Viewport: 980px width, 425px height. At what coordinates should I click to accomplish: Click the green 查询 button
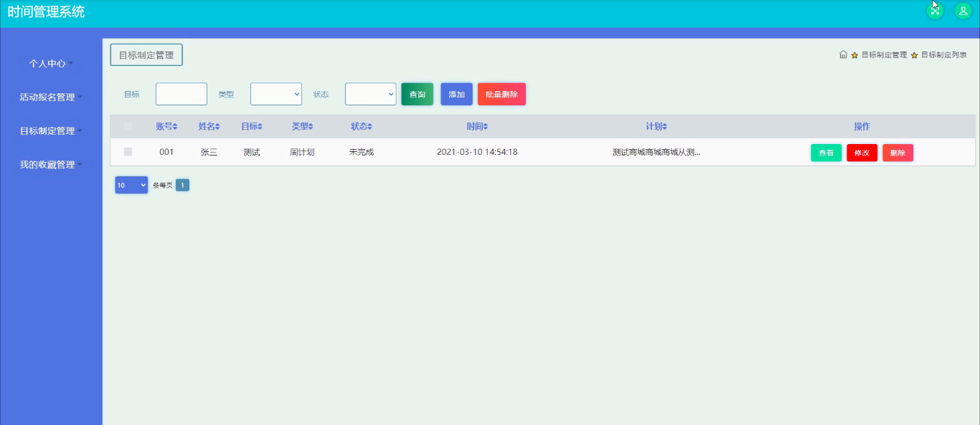pyautogui.click(x=417, y=94)
